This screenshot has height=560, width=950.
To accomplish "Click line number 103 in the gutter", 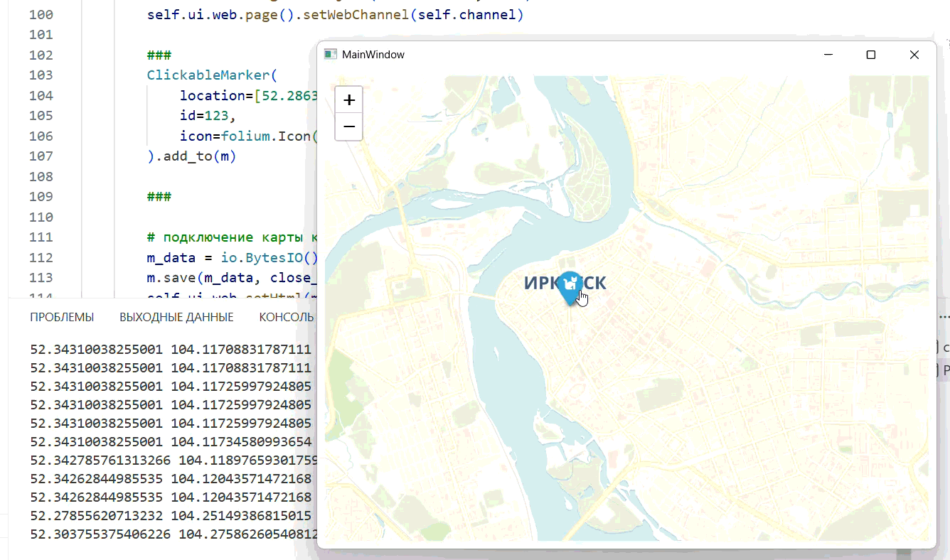I will (41, 75).
